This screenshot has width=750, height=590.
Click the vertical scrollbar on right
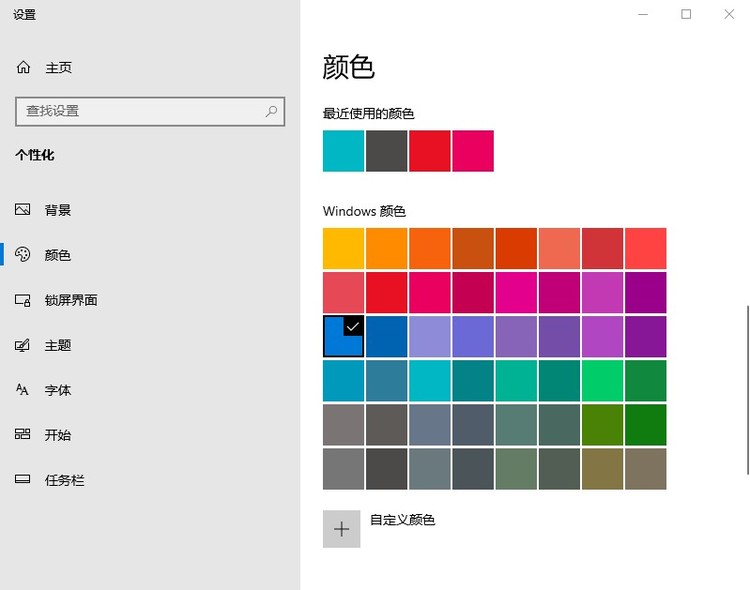[746, 390]
